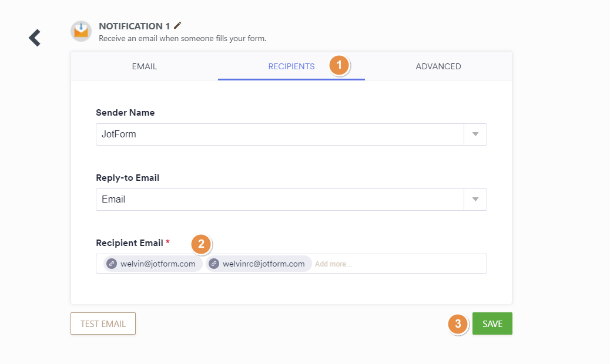Click the orange step 1 badge
Image resolution: width=610 pixels, height=364 pixels.
[339, 66]
